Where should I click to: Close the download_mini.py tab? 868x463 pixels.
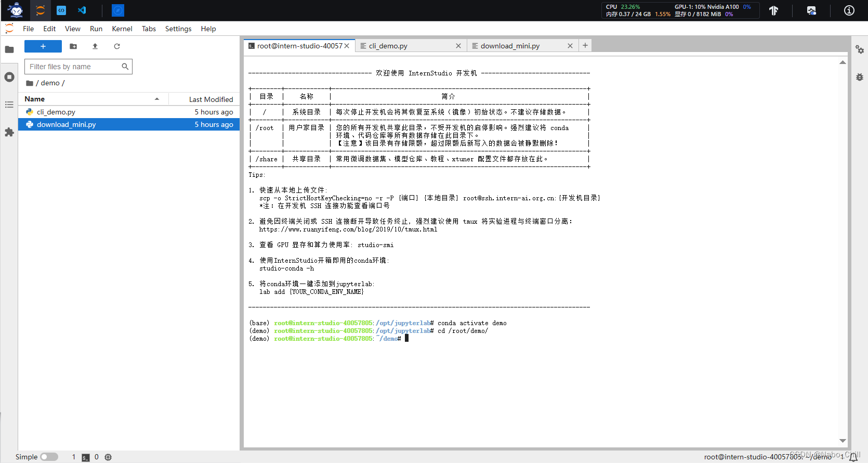click(x=570, y=46)
